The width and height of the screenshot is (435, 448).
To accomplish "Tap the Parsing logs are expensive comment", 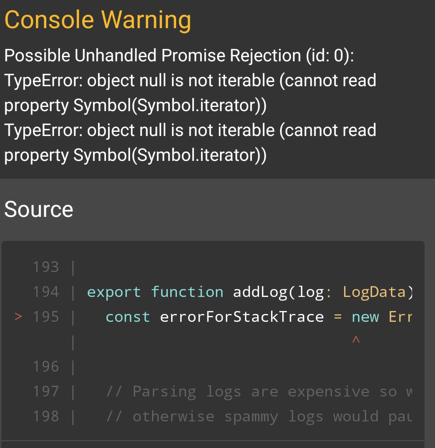I will pos(259,392).
